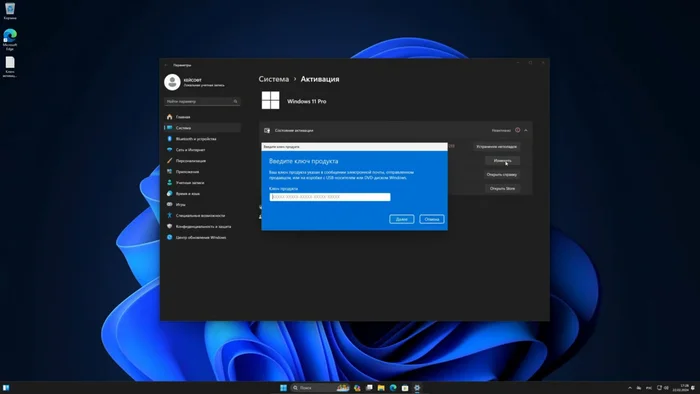Image resolution: width=700 pixels, height=394 pixels.
Task: Open widgets from the taskbar's left corner
Action: pos(6,388)
